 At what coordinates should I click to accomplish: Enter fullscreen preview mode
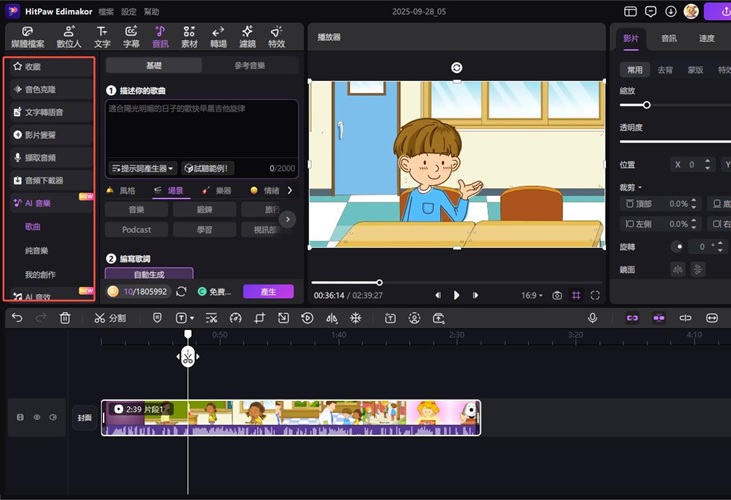595,296
